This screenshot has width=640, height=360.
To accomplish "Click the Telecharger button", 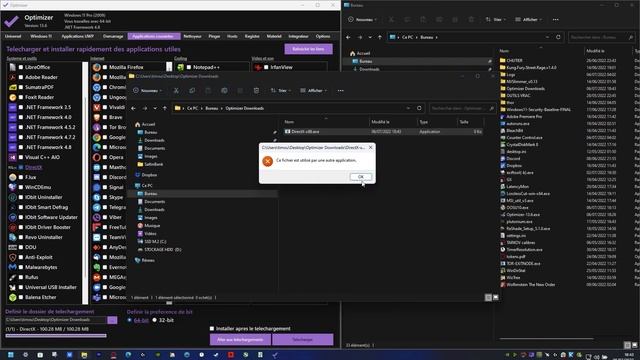I will click(x=302, y=340).
